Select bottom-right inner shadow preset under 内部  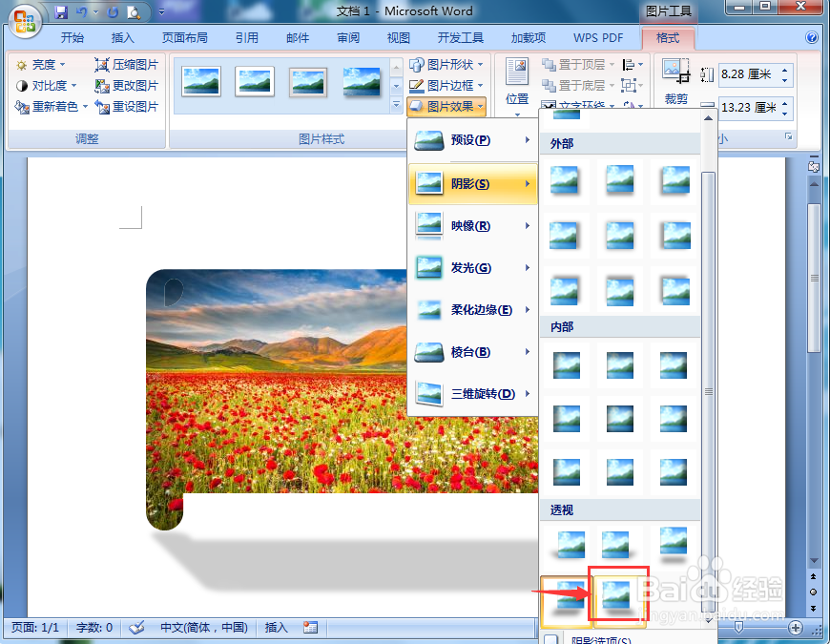click(674, 471)
